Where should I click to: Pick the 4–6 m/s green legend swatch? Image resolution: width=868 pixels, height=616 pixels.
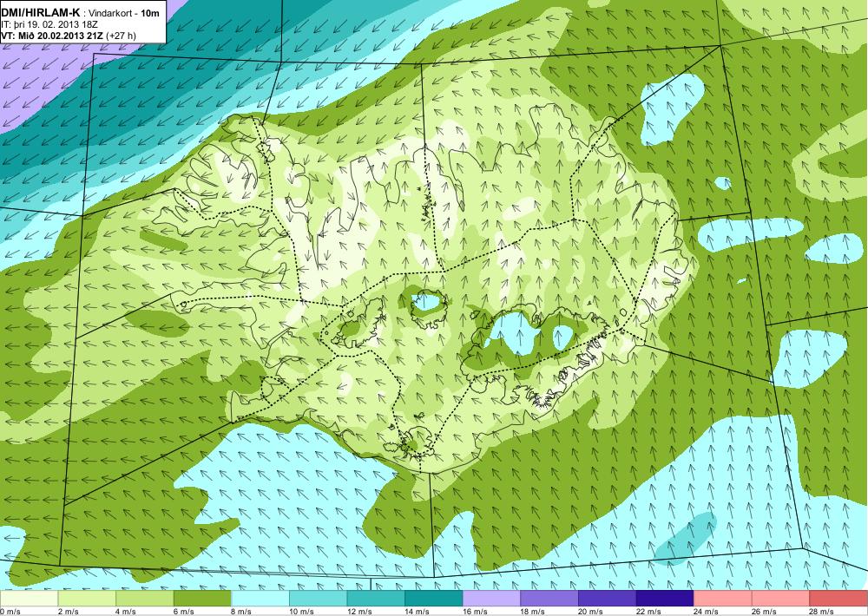tap(144, 599)
